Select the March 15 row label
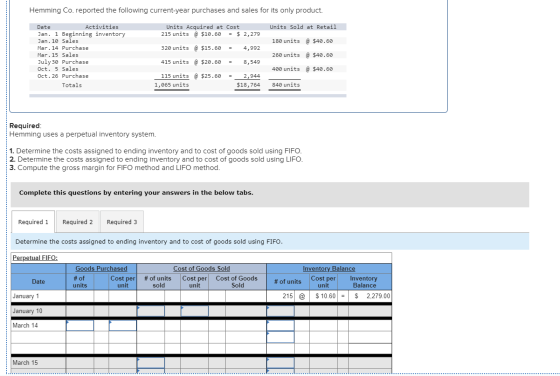 click(25, 363)
